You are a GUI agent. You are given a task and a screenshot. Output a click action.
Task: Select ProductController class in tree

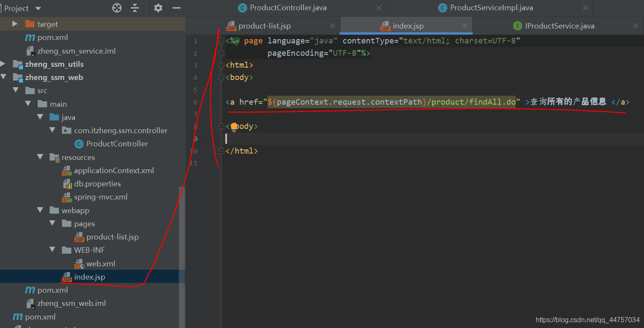click(x=117, y=144)
